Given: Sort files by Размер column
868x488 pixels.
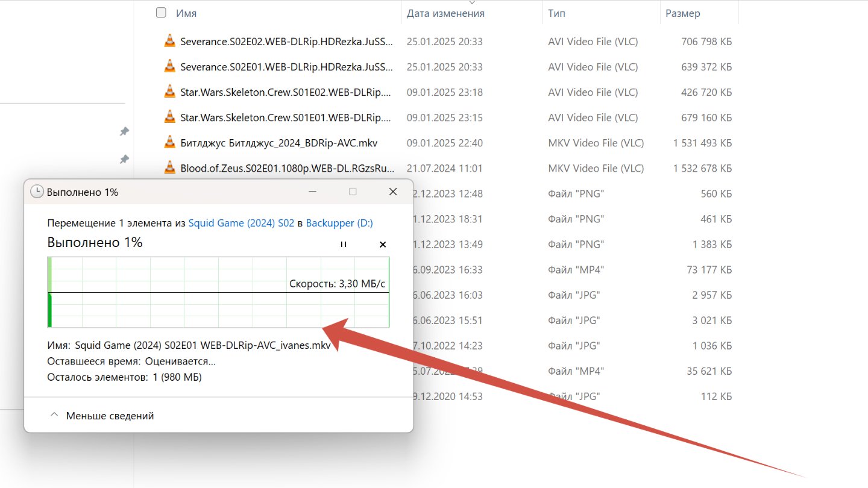Looking at the screenshot, I should pyautogui.click(x=682, y=13).
